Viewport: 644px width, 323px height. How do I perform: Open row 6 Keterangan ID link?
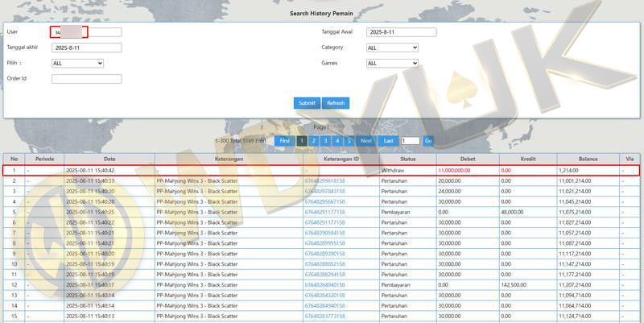325,222
